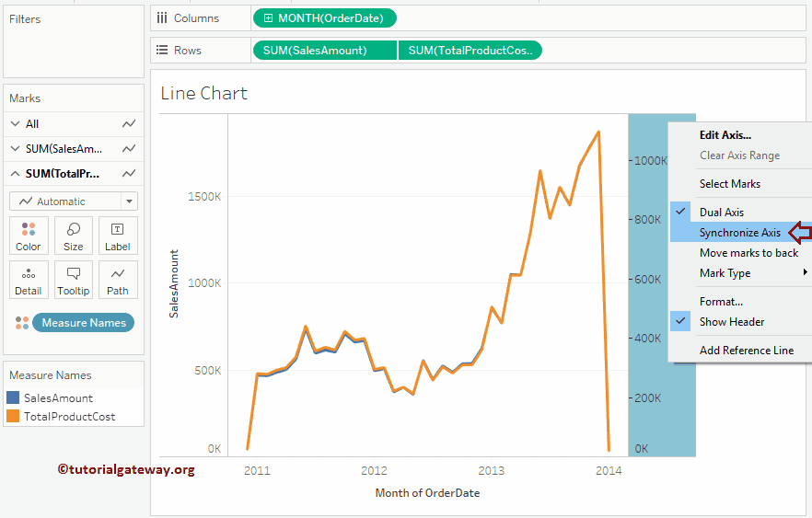The height and width of the screenshot is (518, 812).
Task: Click the orange TotalProductCost legend swatch
Action: (13, 417)
